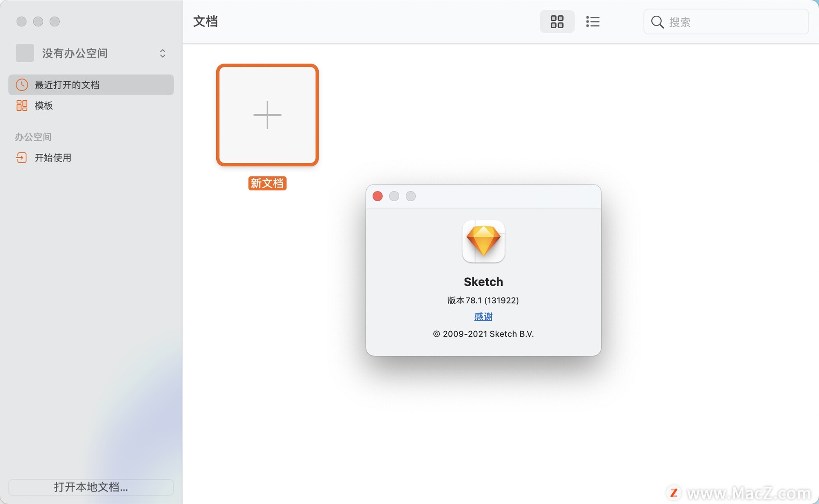Click the 办公空间 section header

point(33,137)
